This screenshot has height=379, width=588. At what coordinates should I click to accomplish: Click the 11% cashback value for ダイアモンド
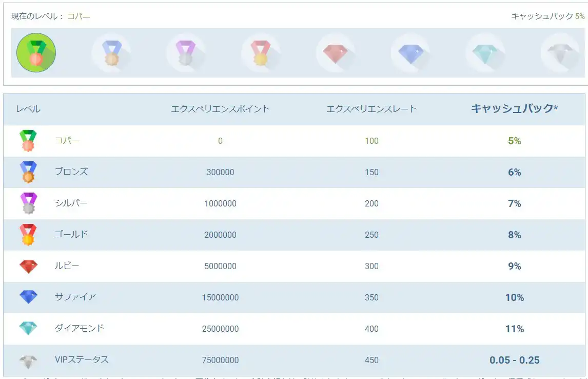tap(515, 329)
